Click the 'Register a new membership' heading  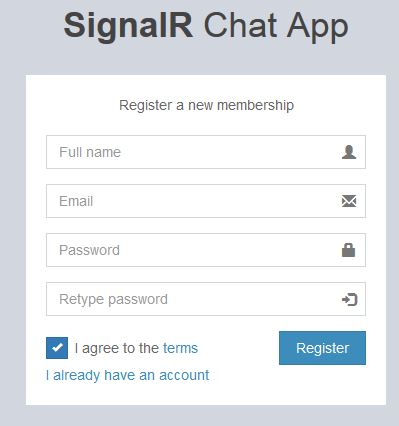[x=206, y=105]
